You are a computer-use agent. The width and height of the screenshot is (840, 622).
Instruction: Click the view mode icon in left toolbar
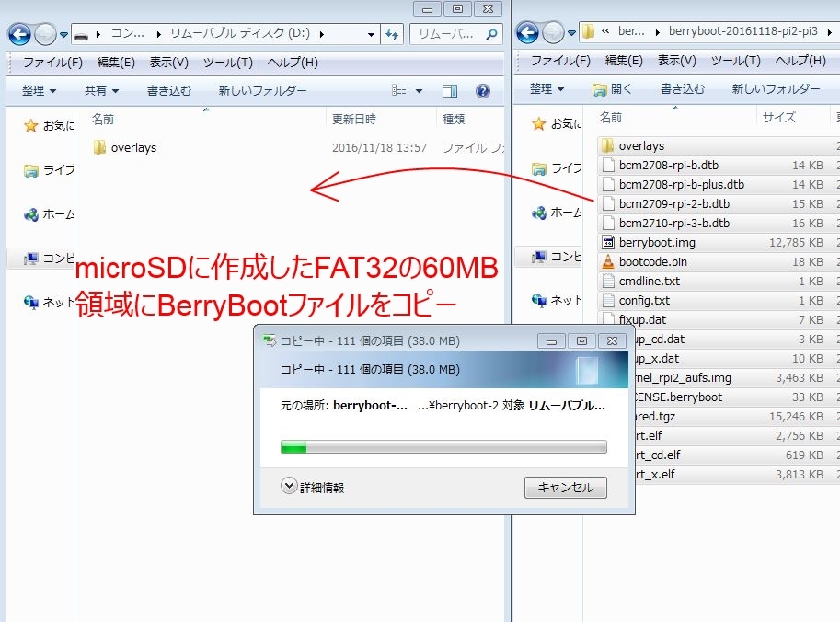399,90
